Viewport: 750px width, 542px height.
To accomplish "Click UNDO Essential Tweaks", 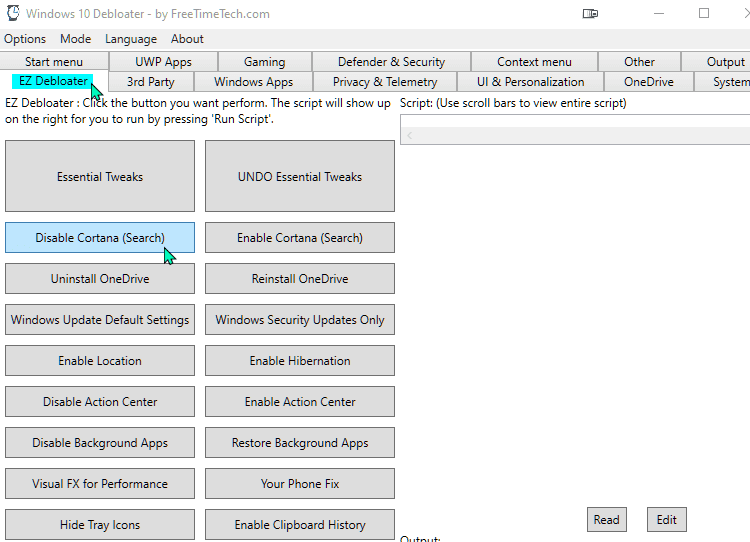I will pyautogui.click(x=300, y=176).
